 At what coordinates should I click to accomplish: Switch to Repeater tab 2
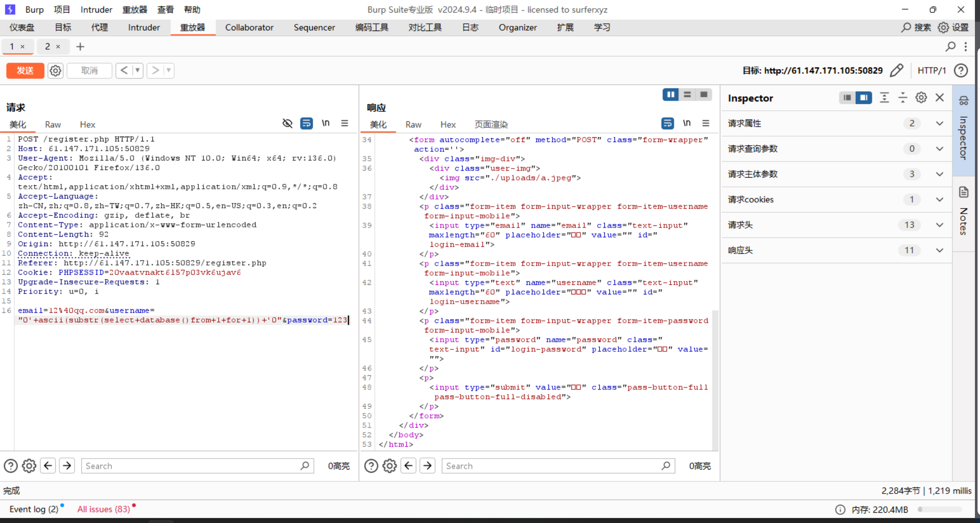tap(47, 46)
